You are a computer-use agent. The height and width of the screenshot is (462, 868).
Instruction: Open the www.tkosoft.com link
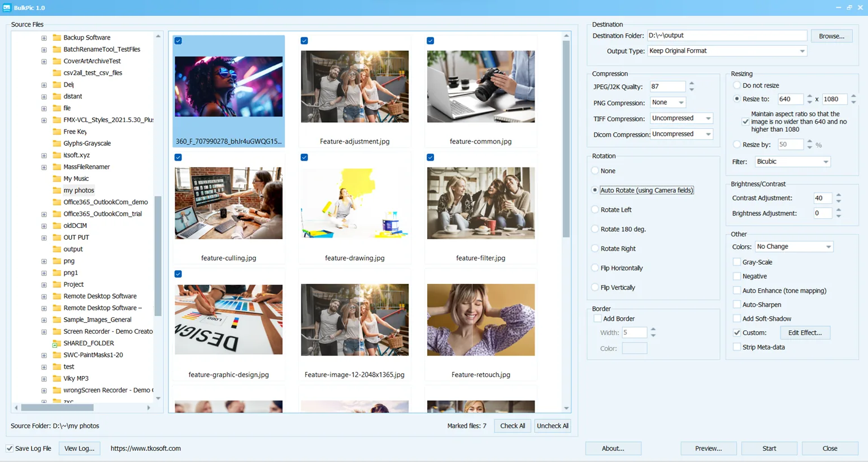tap(146, 448)
